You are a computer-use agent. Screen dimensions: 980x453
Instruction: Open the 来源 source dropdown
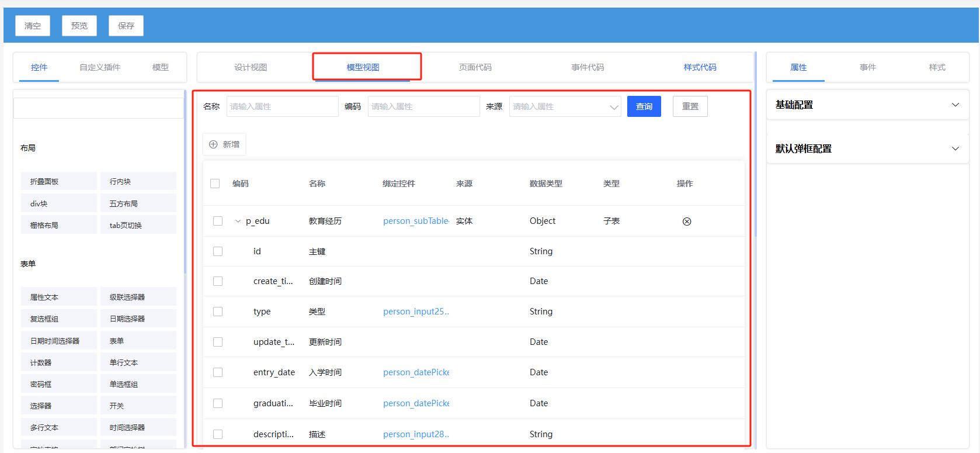coord(564,106)
